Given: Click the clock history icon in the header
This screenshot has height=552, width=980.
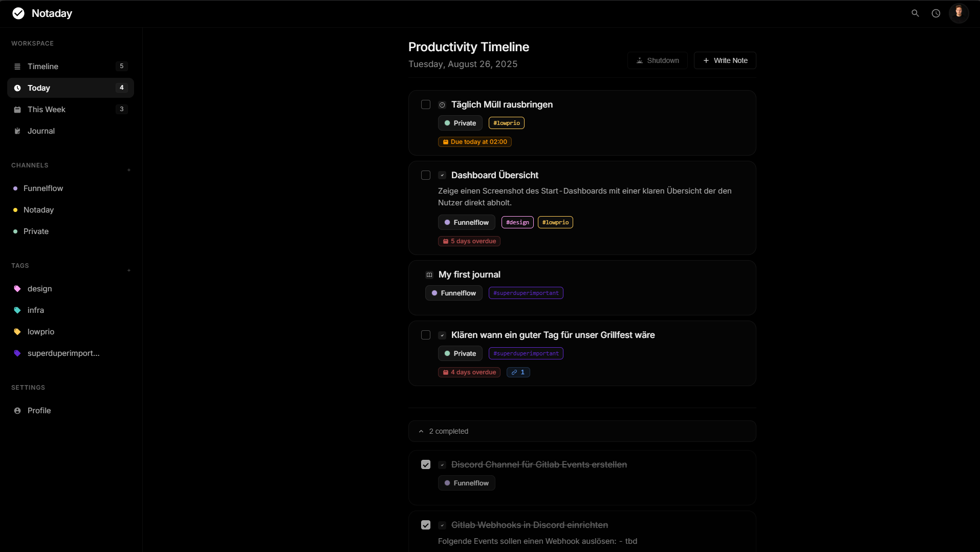Looking at the screenshot, I should click(935, 13).
